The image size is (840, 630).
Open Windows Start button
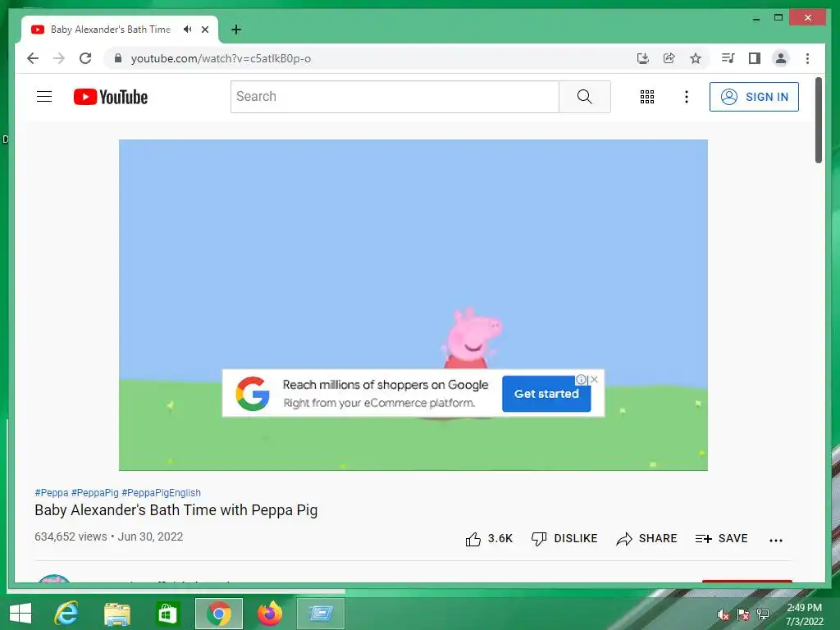tap(21, 614)
